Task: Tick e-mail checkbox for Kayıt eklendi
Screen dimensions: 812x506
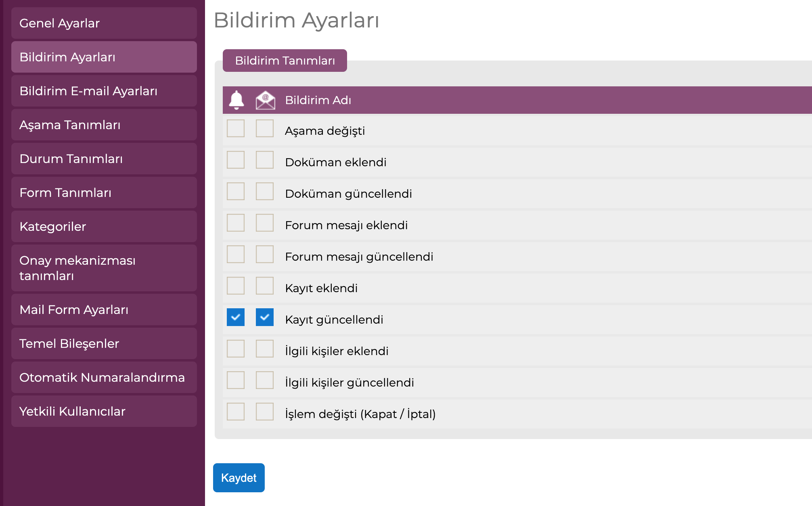Action: coord(265,286)
